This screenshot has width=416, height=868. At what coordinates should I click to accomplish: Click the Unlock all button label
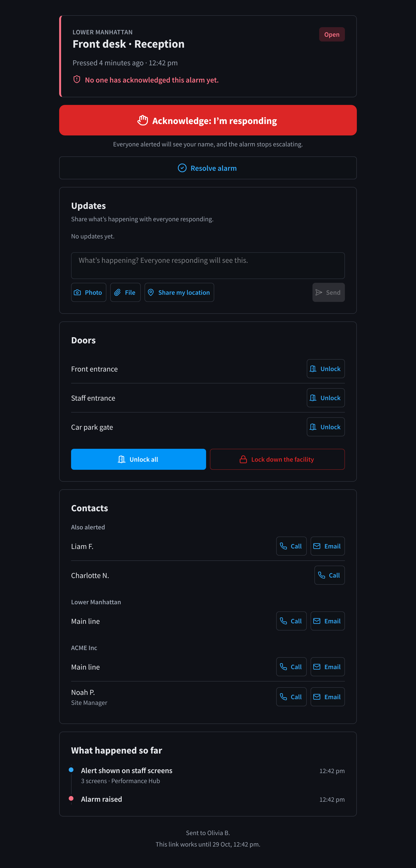[x=144, y=459]
